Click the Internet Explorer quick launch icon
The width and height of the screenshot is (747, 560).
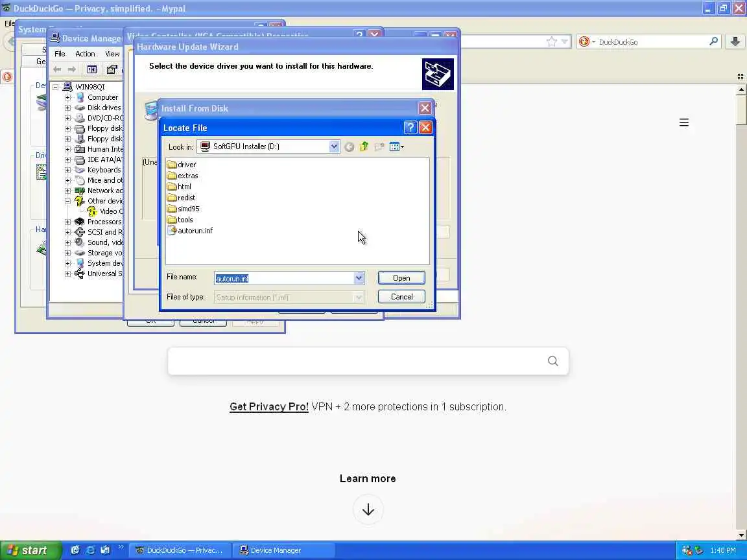click(90, 550)
